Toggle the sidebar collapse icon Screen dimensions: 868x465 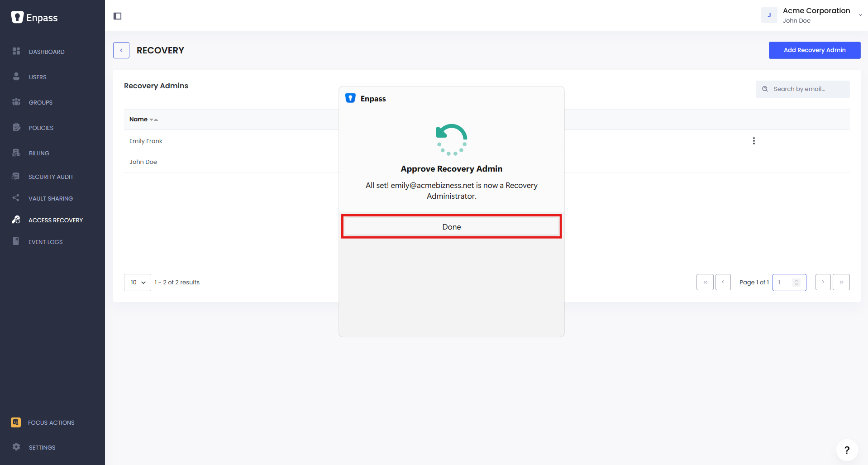point(118,16)
